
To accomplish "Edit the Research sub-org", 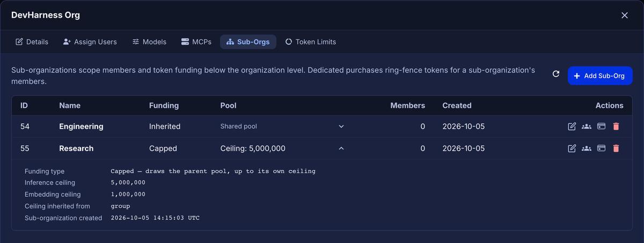I will coord(572,148).
